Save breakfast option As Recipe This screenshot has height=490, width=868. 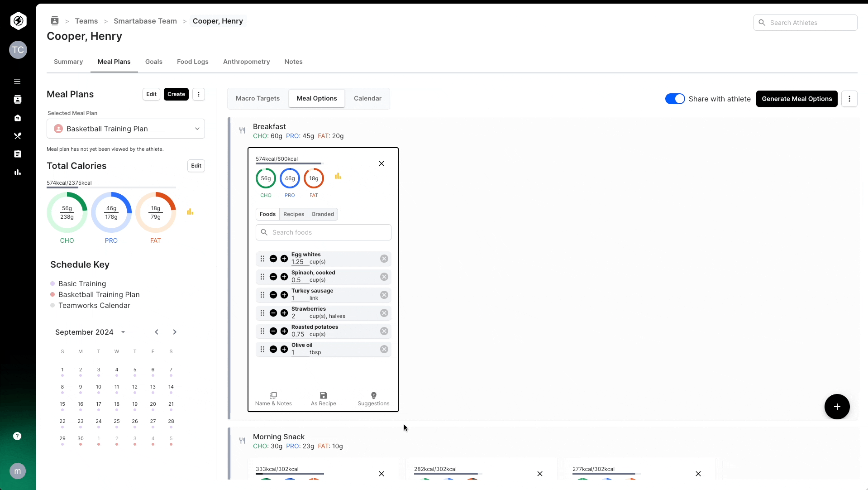(x=323, y=399)
